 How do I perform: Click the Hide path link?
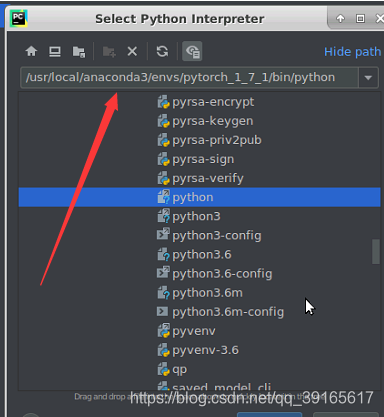pyautogui.click(x=352, y=52)
